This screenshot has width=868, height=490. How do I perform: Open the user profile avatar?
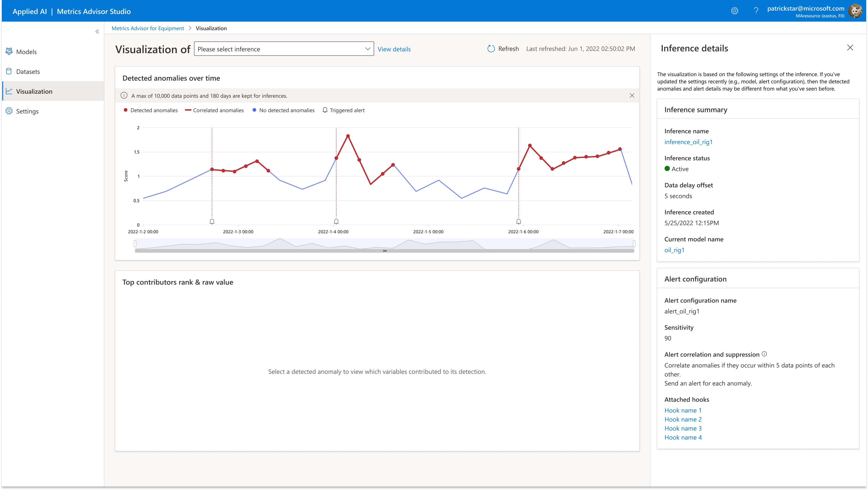pyautogui.click(x=856, y=11)
